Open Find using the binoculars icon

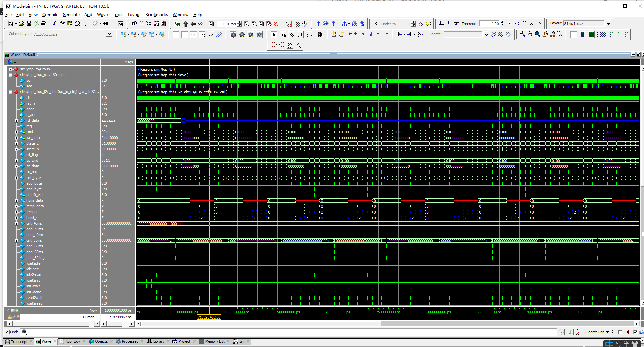point(105,23)
